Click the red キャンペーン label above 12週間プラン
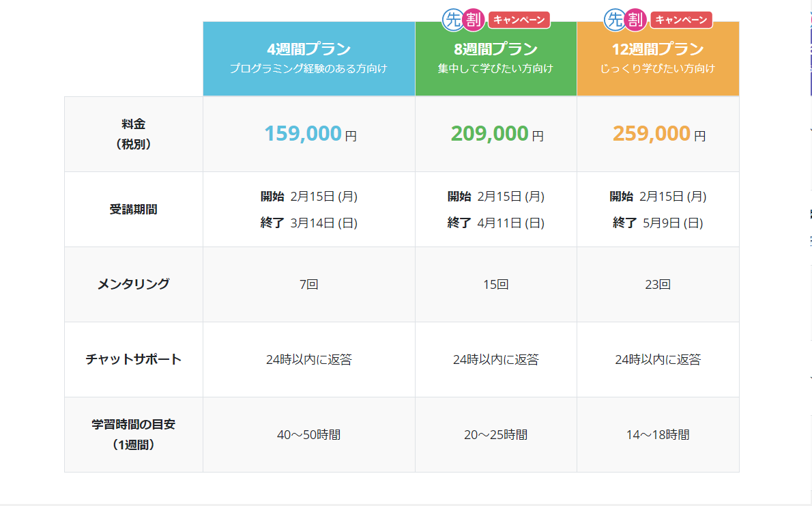Screen dimensions: 812x506 point(681,20)
